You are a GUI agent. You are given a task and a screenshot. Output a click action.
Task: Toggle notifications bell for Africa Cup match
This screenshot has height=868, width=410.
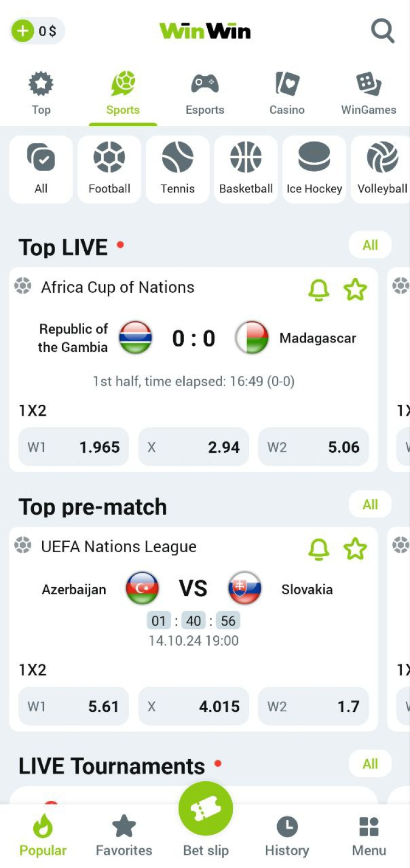click(319, 290)
